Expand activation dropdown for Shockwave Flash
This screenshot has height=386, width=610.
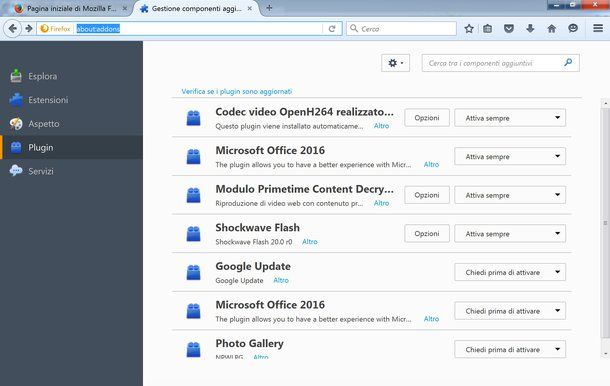510,233
